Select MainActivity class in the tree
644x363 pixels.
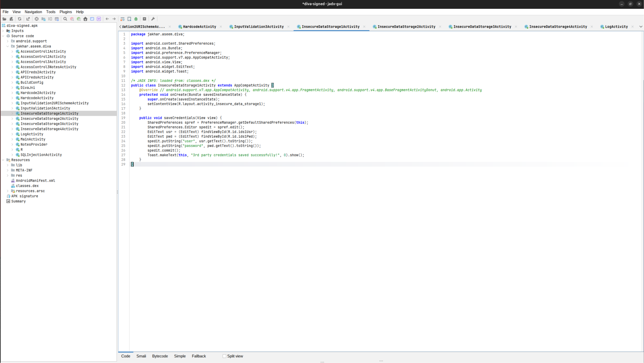33,139
